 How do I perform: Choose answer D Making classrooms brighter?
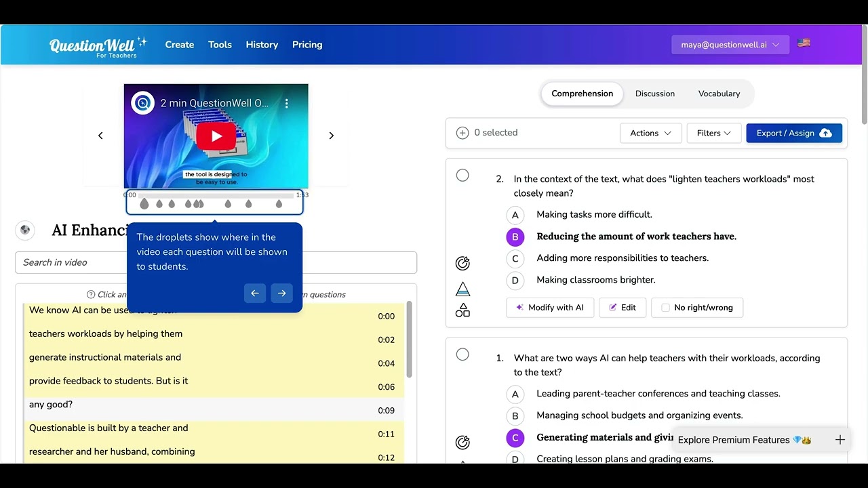click(x=515, y=280)
